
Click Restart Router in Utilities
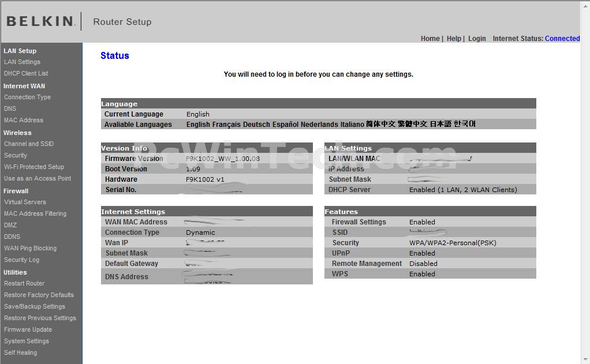pyautogui.click(x=24, y=283)
